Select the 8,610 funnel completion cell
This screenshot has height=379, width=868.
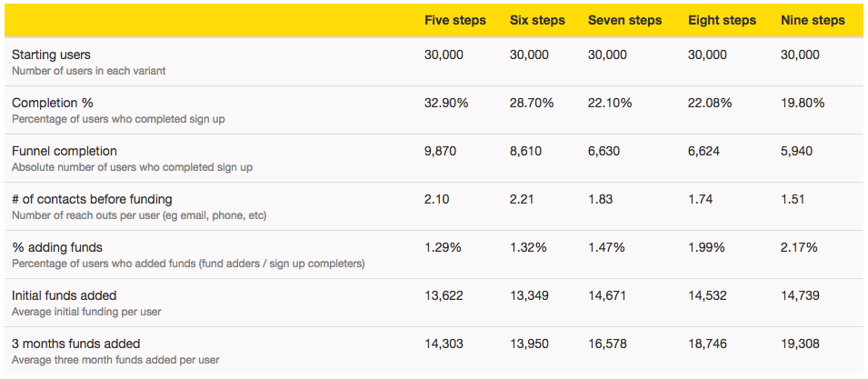click(525, 151)
